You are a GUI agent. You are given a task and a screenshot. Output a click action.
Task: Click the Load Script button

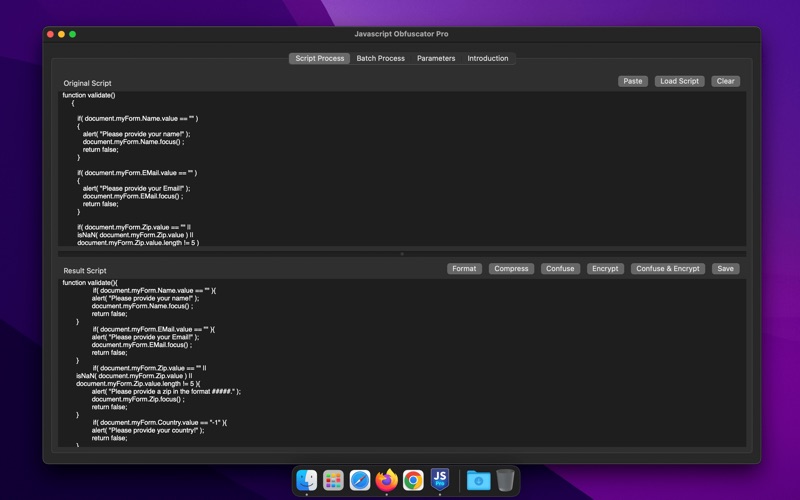(680, 81)
